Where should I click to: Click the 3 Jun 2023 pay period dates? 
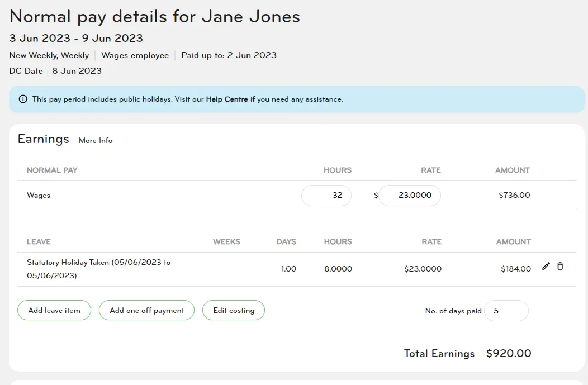pyautogui.click(x=75, y=38)
